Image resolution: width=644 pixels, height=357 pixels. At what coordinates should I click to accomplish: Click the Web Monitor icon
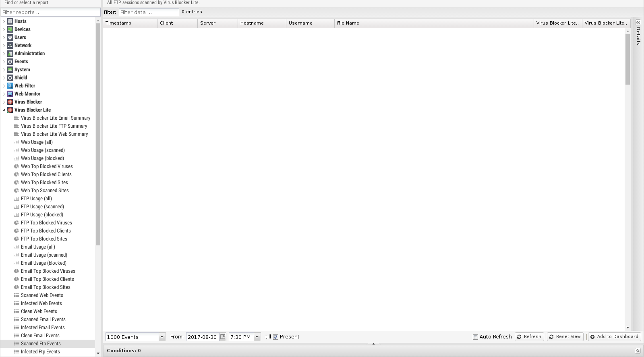coord(10,94)
